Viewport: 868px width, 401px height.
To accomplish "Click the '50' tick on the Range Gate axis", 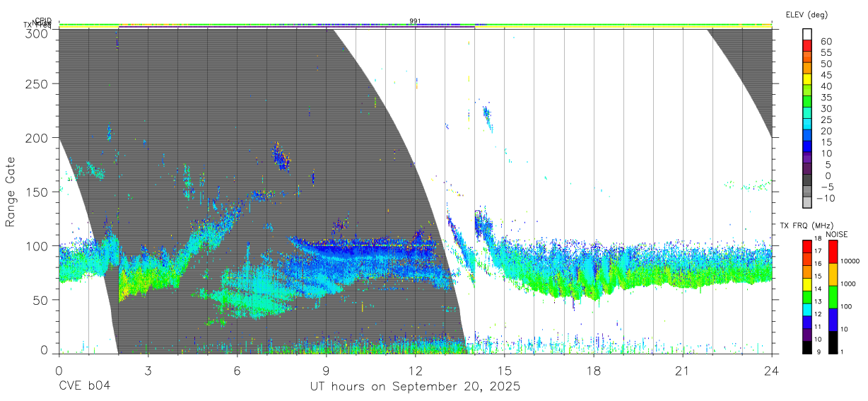I will click(41, 300).
